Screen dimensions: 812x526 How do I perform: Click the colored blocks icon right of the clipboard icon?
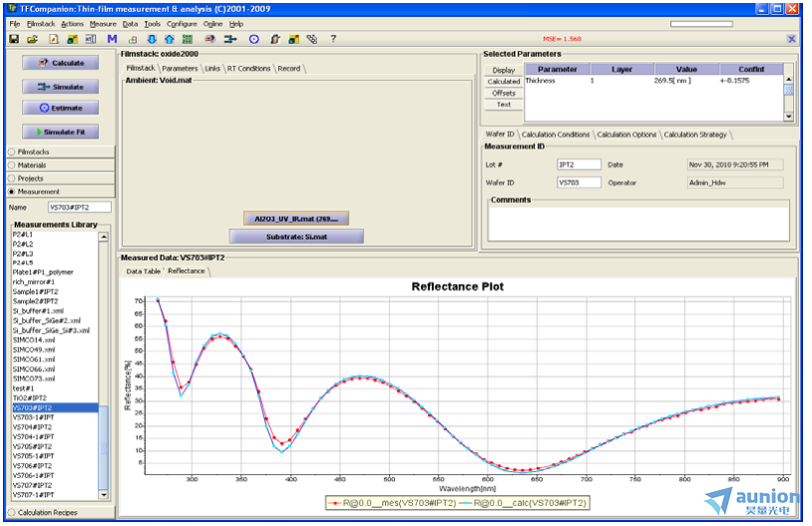tap(293, 39)
